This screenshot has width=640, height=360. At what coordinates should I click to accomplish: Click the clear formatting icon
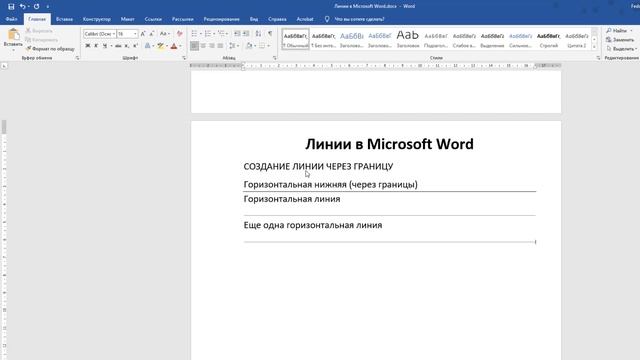(x=179, y=33)
